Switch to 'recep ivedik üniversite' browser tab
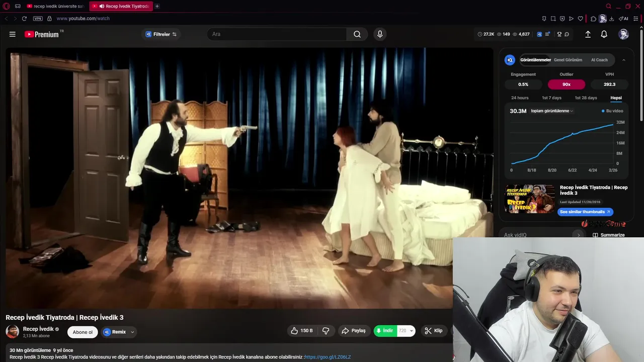The image size is (644, 362). point(55,6)
